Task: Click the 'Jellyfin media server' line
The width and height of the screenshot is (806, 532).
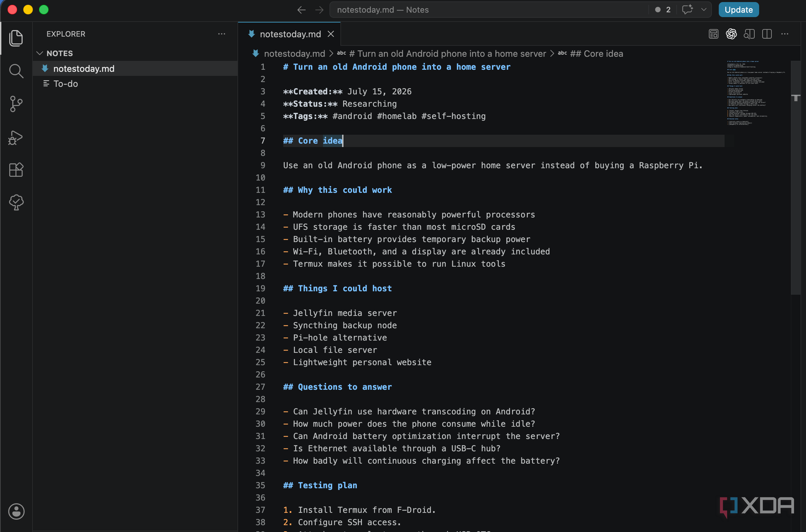Action: [x=340, y=313]
